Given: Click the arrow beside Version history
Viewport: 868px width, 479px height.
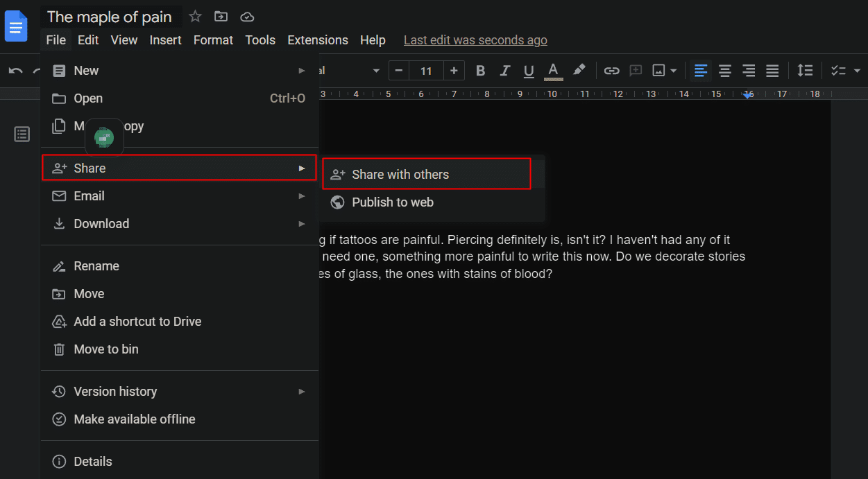Looking at the screenshot, I should [301, 392].
